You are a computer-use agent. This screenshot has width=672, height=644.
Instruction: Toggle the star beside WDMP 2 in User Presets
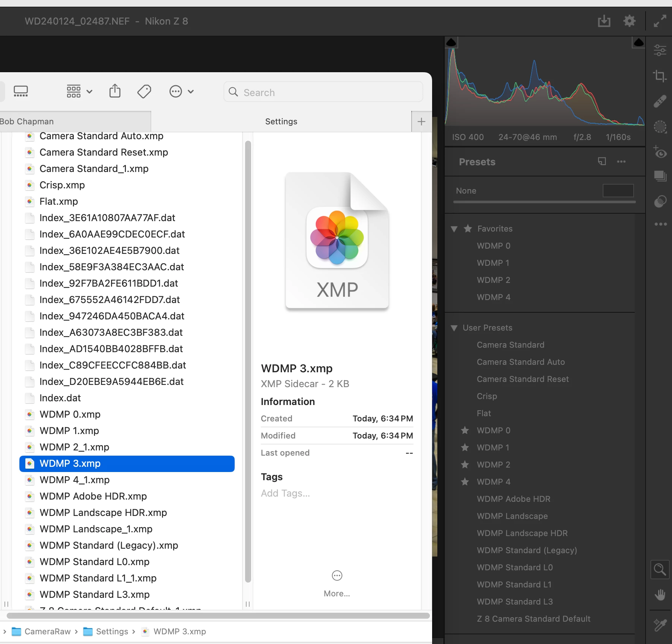pos(465,465)
